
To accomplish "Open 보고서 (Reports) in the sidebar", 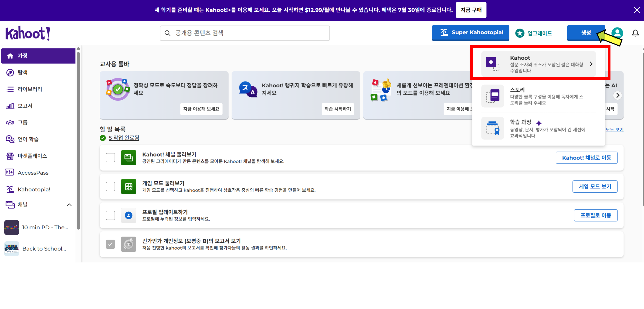I will [x=25, y=106].
